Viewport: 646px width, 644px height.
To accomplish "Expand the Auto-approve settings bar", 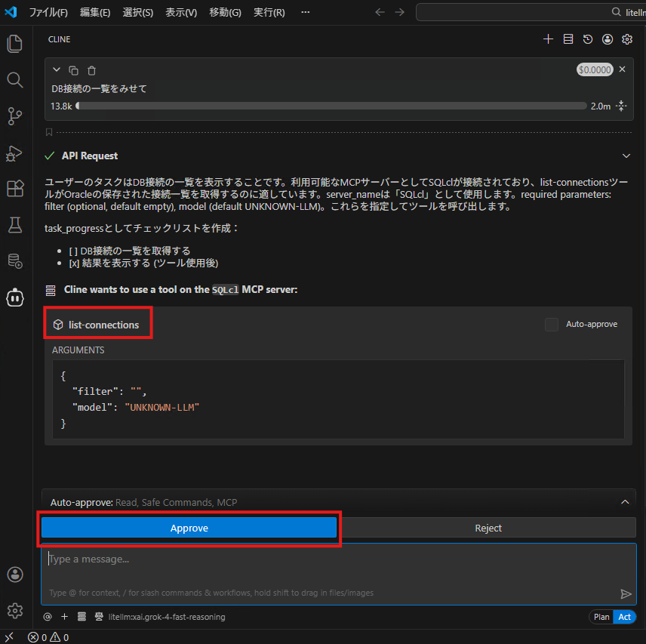I will [x=625, y=502].
